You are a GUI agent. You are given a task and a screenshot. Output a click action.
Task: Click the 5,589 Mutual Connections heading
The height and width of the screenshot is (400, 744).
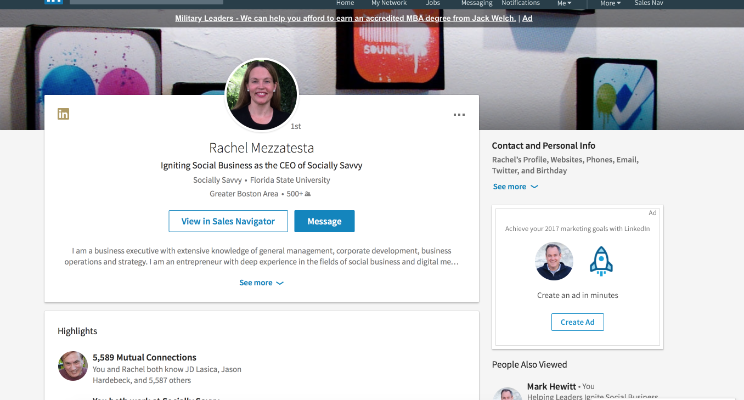click(144, 357)
